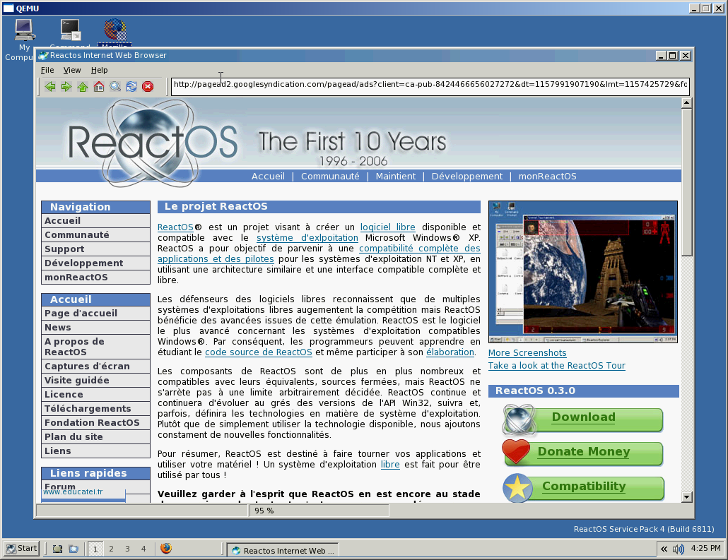This screenshot has height=560, width=728.
Task: Click the page scrollbar up arrow
Action: 687,103
